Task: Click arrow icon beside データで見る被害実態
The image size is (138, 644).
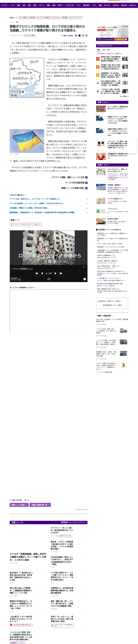Action: coord(86,183)
